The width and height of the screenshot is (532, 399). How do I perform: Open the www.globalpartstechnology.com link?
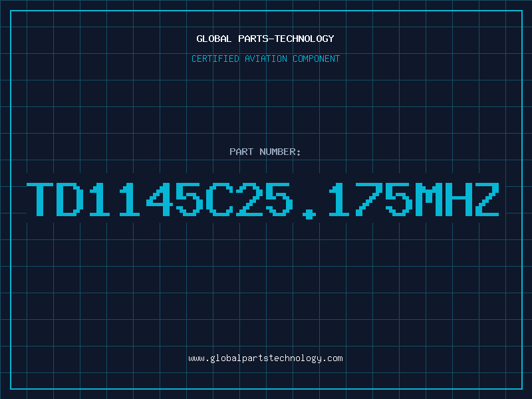click(265, 358)
